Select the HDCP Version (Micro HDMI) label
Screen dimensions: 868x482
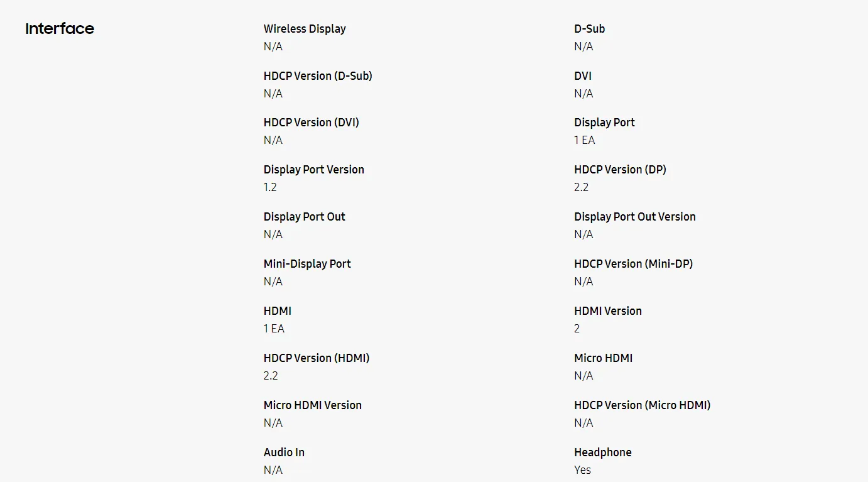click(x=642, y=405)
